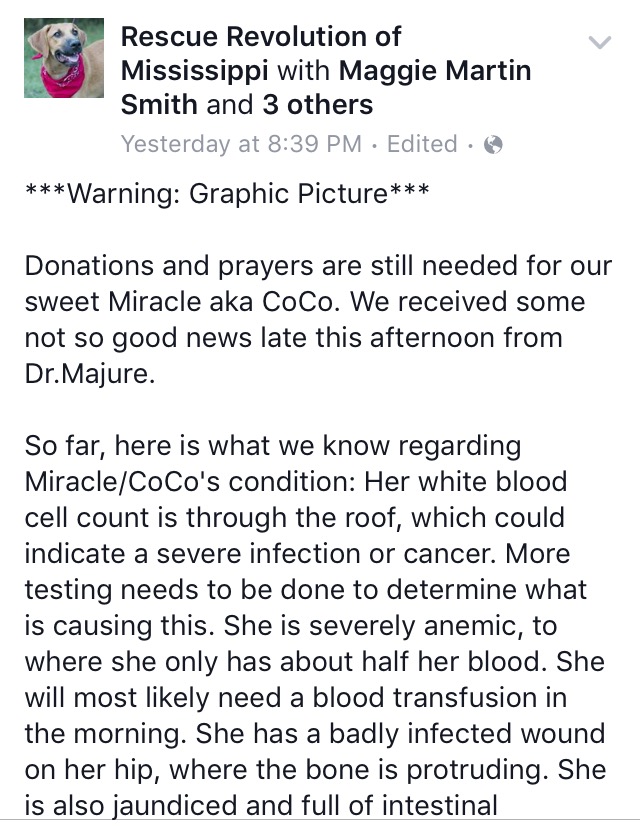Viewport: 640px width, 826px height.
Task: Tap the "Warning: Graphic Picture" line
Action: click(227, 192)
